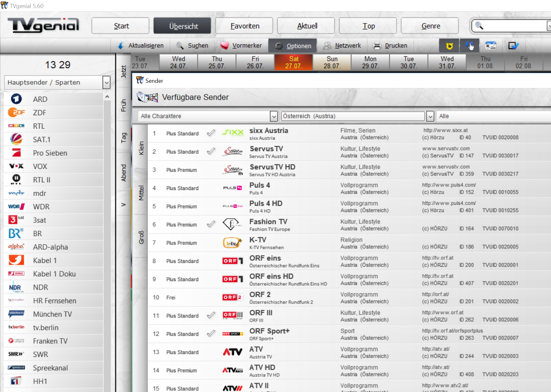Switch to the Favoriten tab
This screenshot has height=392, width=551.
point(244,26)
